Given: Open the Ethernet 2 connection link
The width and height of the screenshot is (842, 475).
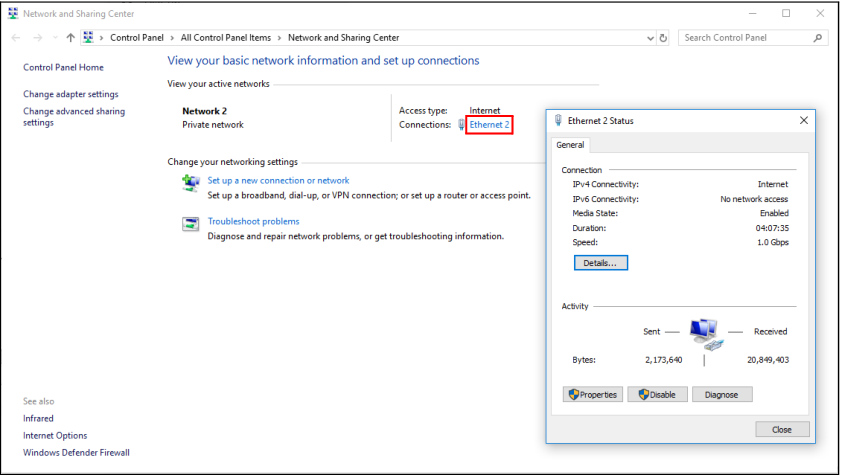Looking at the screenshot, I should [490, 125].
